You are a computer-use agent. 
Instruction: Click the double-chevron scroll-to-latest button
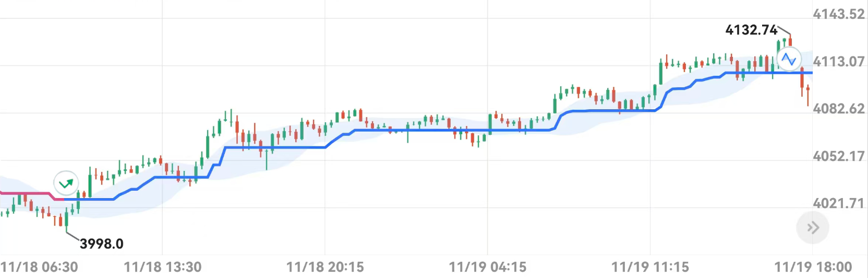pyautogui.click(x=812, y=228)
